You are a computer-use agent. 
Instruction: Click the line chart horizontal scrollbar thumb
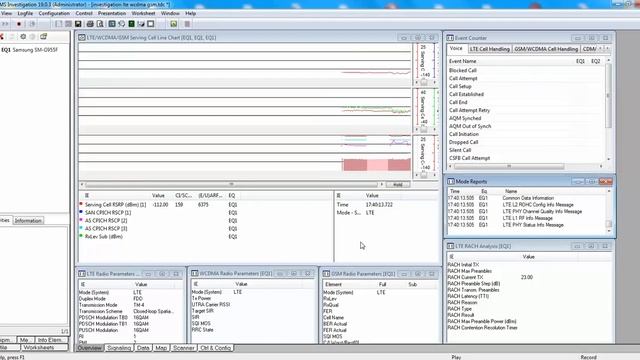tap(231, 184)
